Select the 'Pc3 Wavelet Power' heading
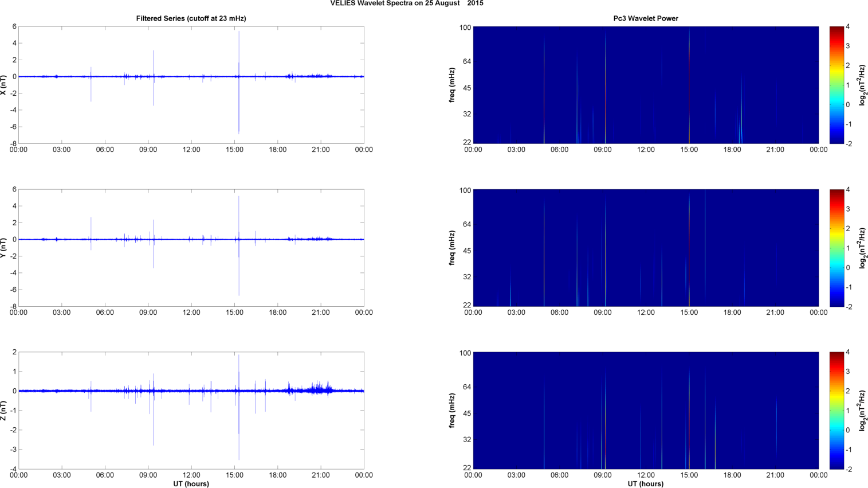868x488 pixels. 646,18
